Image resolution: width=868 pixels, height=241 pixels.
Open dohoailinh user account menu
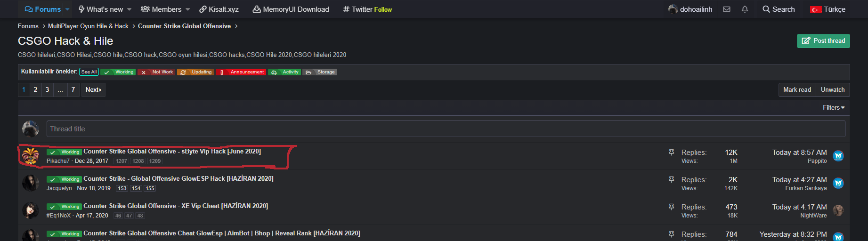(690, 9)
